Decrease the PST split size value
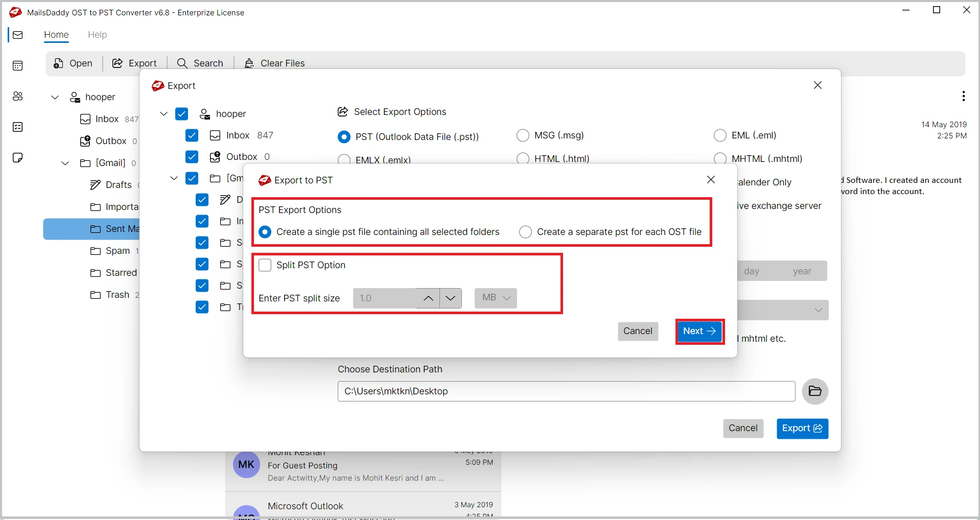980x520 pixels. [x=451, y=298]
